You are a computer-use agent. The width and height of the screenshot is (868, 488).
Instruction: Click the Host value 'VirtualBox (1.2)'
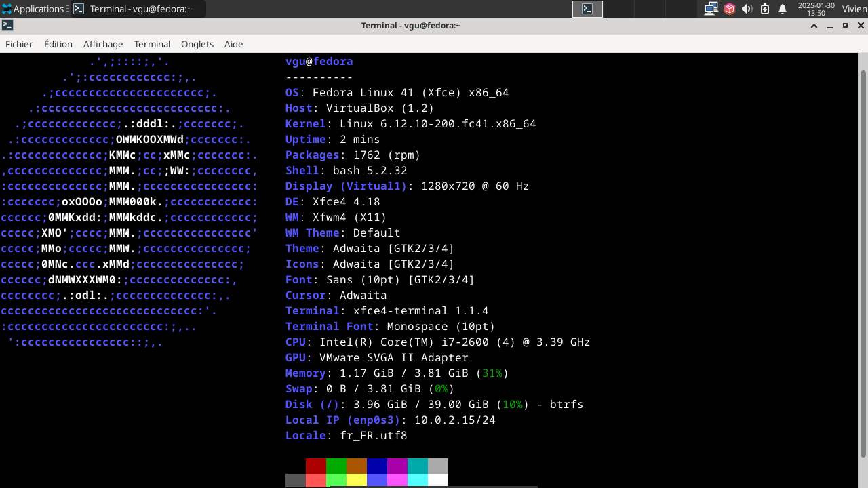tap(380, 108)
